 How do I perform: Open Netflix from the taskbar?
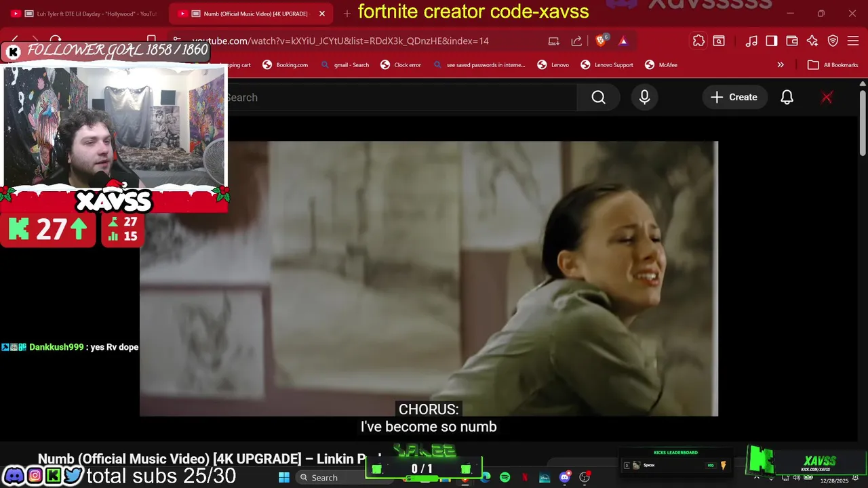[525, 478]
